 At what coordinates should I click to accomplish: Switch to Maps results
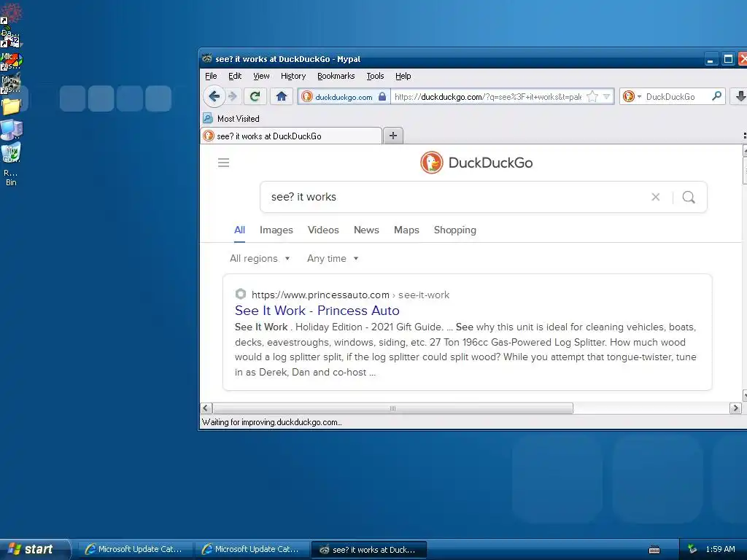tap(406, 230)
